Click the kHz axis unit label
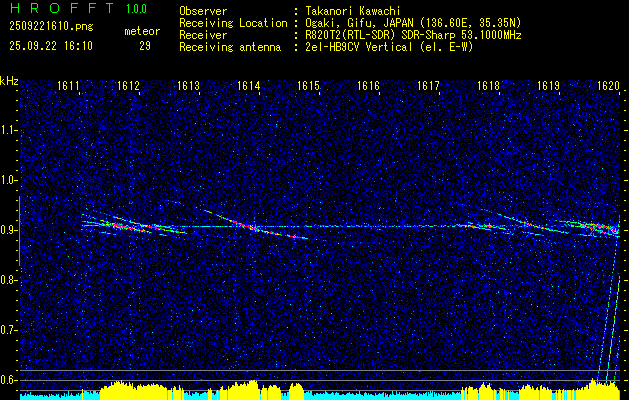 pyautogui.click(x=9, y=80)
